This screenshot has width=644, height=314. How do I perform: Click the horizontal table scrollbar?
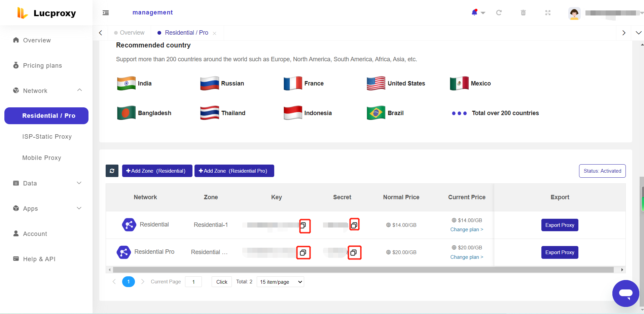pyautogui.click(x=363, y=270)
